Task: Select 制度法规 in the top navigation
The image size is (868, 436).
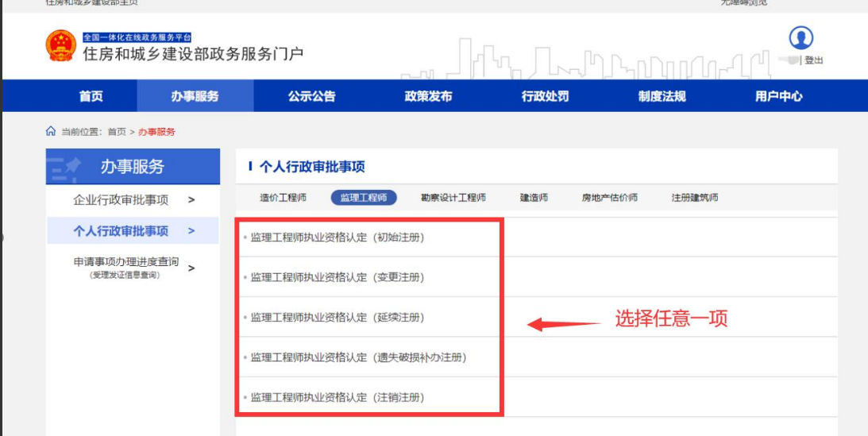Action: click(x=662, y=96)
